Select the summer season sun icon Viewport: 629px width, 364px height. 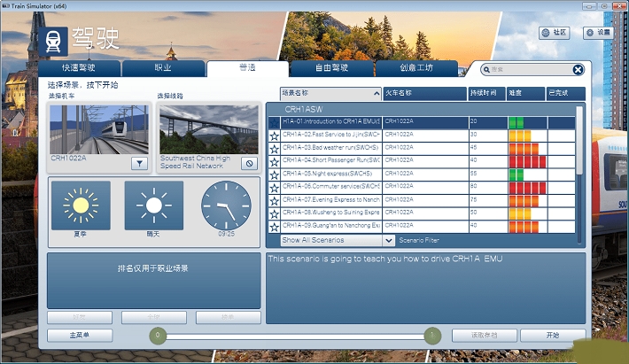(81, 205)
